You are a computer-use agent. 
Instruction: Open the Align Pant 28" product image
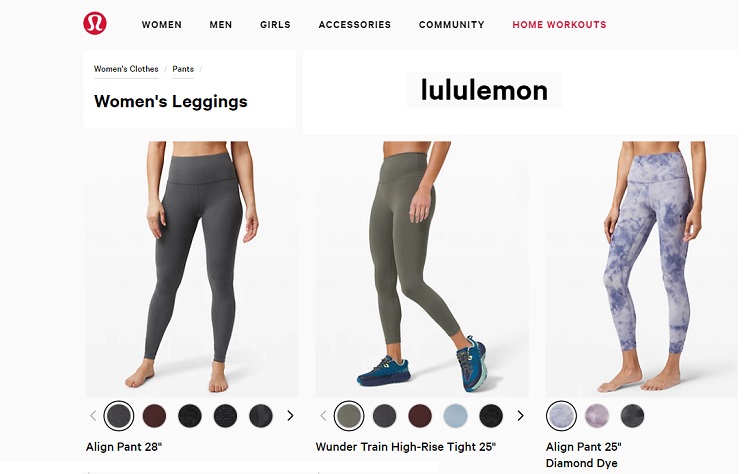[192, 269]
